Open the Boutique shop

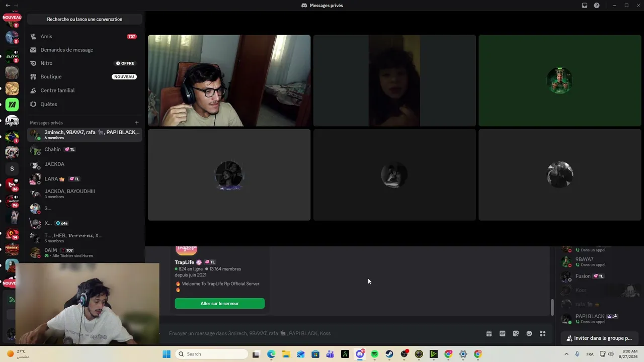(84, 77)
